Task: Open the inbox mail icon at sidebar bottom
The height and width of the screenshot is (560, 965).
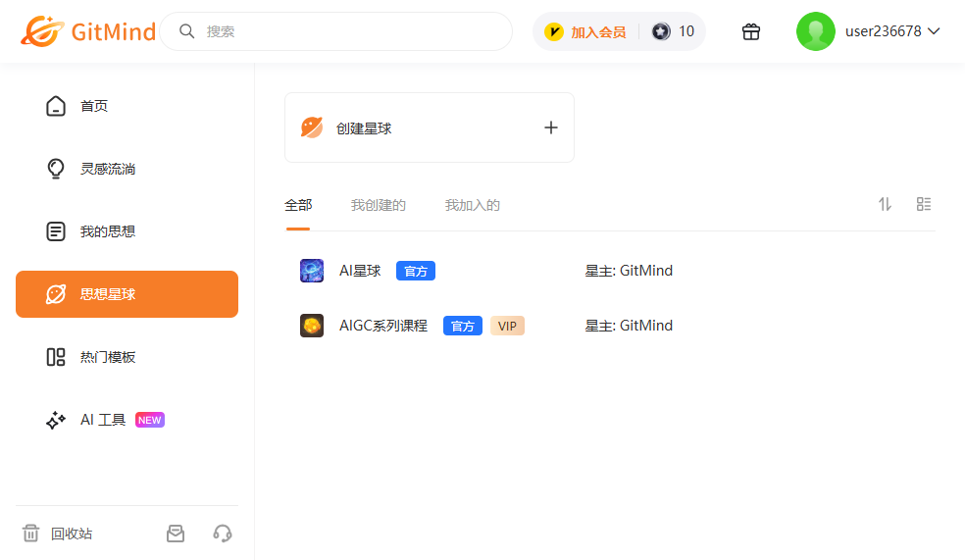Action: point(176,534)
